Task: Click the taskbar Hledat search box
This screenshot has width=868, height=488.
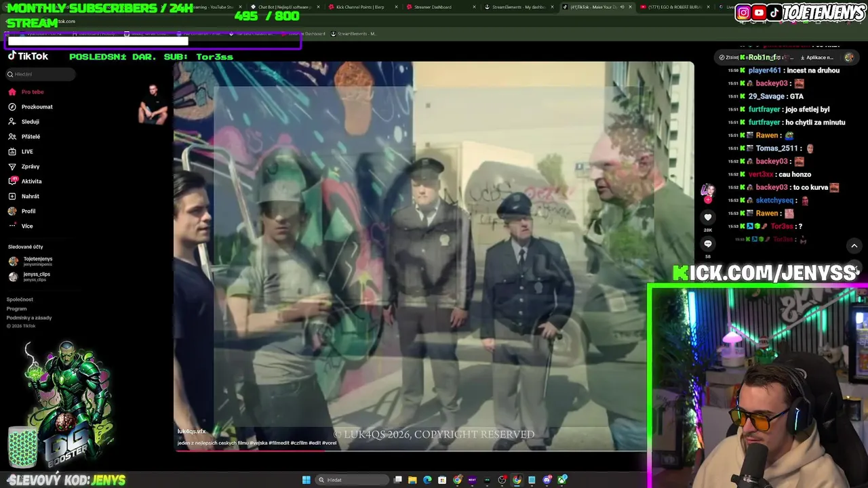Action: point(352,480)
